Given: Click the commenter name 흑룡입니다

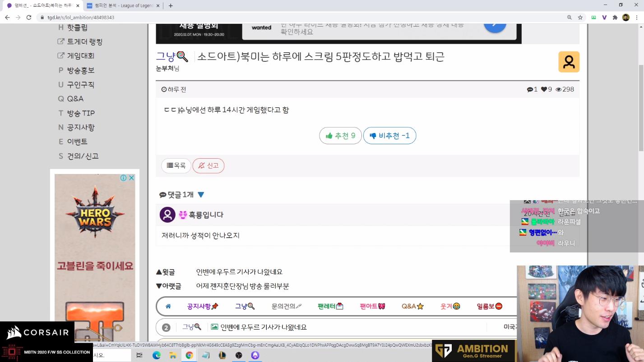Looking at the screenshot, I should (206, 215).
